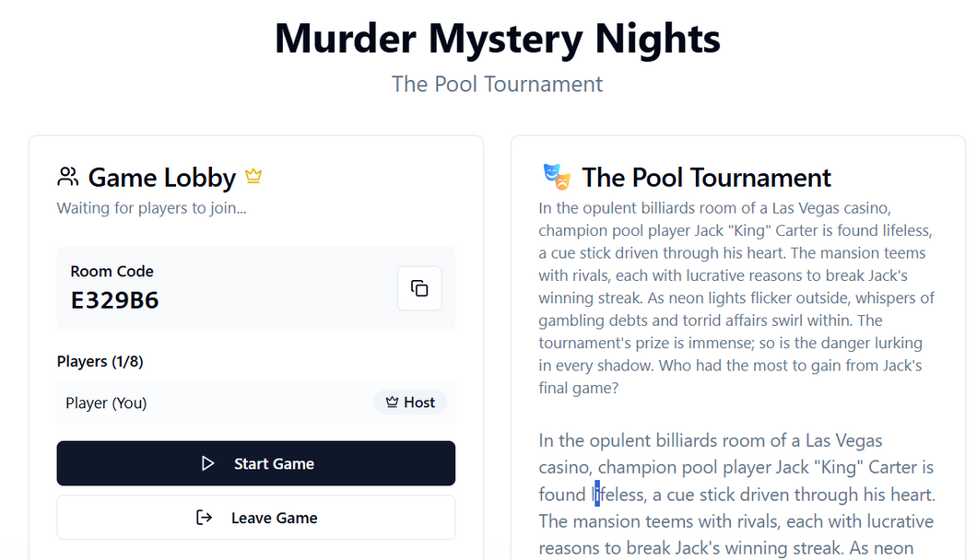Click the highlighted word lifeless in story
977x560 pixels.
[x=618, y=495]
